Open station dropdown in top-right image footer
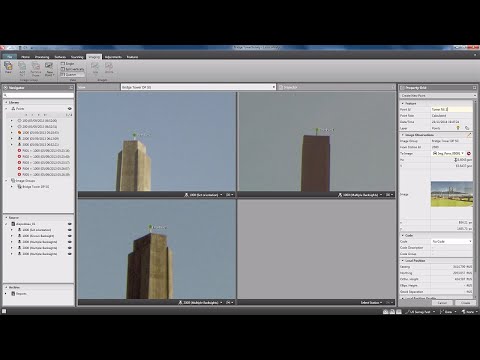 point(381,195)
